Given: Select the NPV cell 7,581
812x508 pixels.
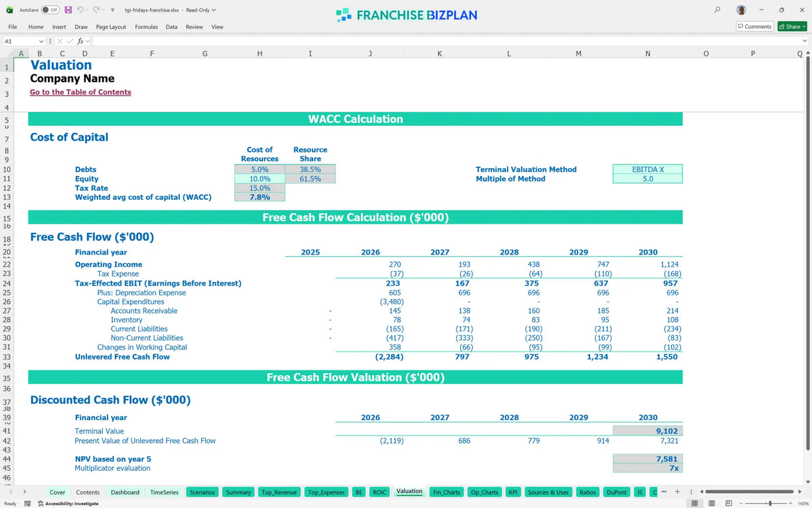Looking at the screenshot, I should point(648,459).
